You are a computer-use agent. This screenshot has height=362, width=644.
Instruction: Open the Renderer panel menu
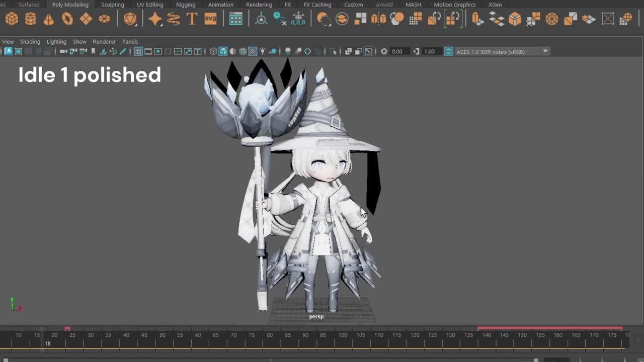pos(104,42)
